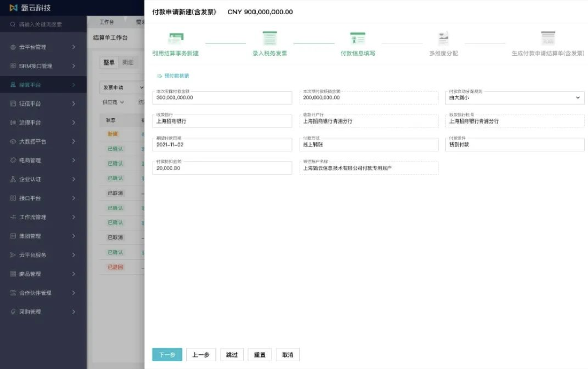Click the 付款方式 field showing 线上转账
The height and width of the screenshot is (369, 588).
(x=368, y=145)
